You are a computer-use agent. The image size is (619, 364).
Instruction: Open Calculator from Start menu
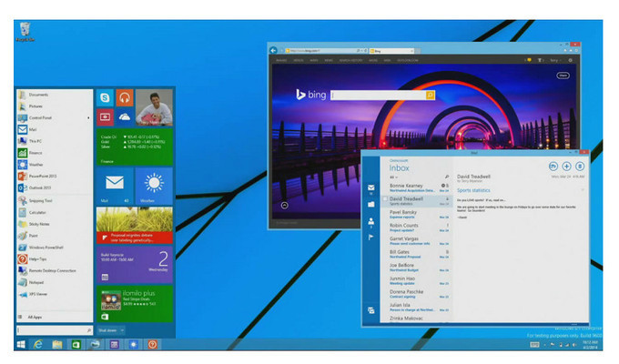pos(55,212)
